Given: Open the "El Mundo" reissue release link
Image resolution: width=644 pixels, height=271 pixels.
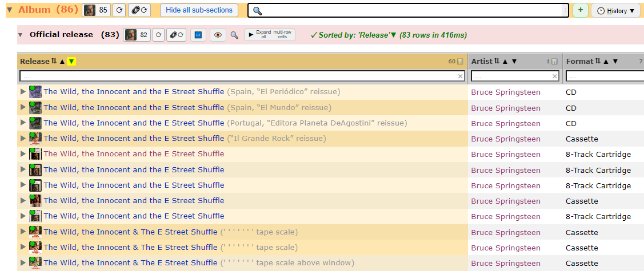Looking at the screenshot, I should [134, 107].
